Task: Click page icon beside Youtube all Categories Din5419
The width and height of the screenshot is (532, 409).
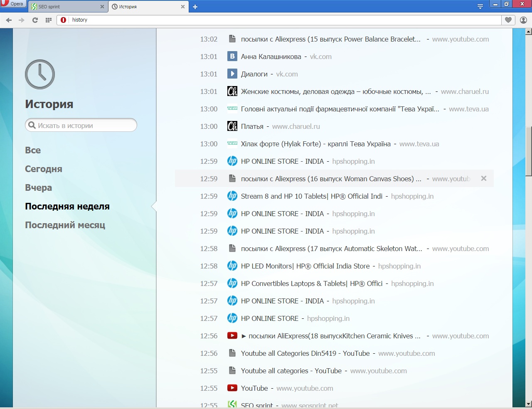Action: 232,353
